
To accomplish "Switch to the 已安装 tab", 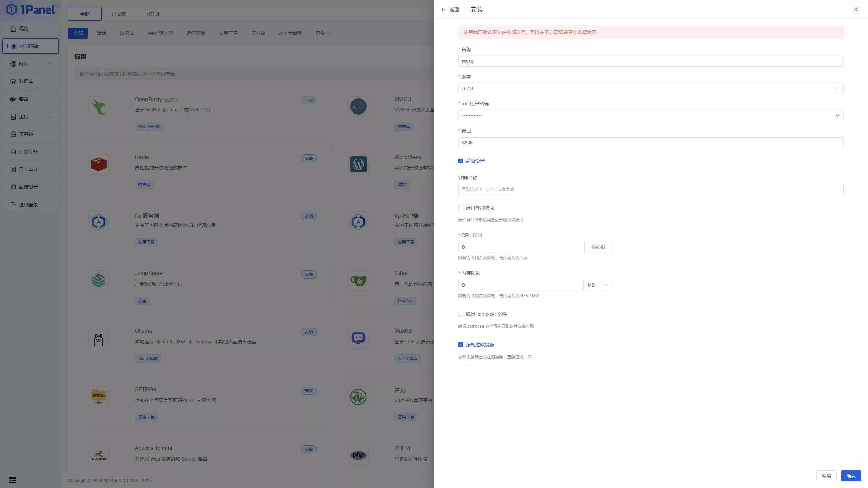I will click(119, 14).
